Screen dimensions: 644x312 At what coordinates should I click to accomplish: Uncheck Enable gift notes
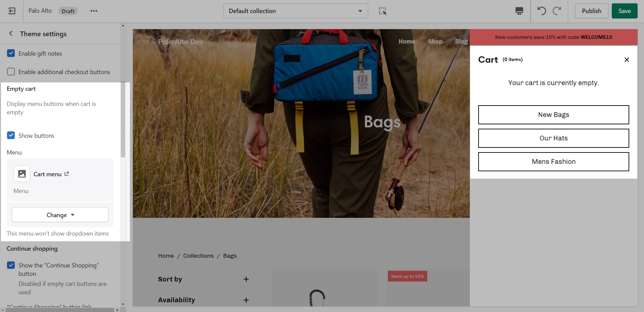pyautogui.click(x=11, y=53)
